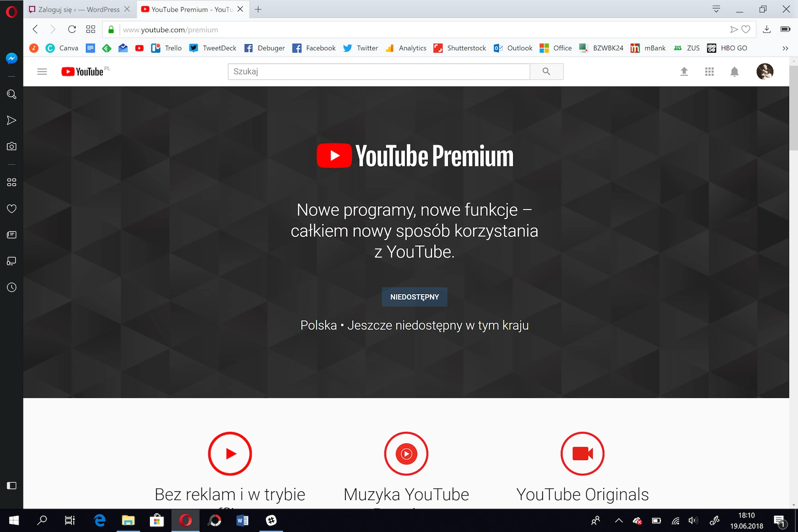The height and width of the screenshot is (532, 798).
Task: Open the red YouTube icon bookmark
Action: tap(139, 48)
